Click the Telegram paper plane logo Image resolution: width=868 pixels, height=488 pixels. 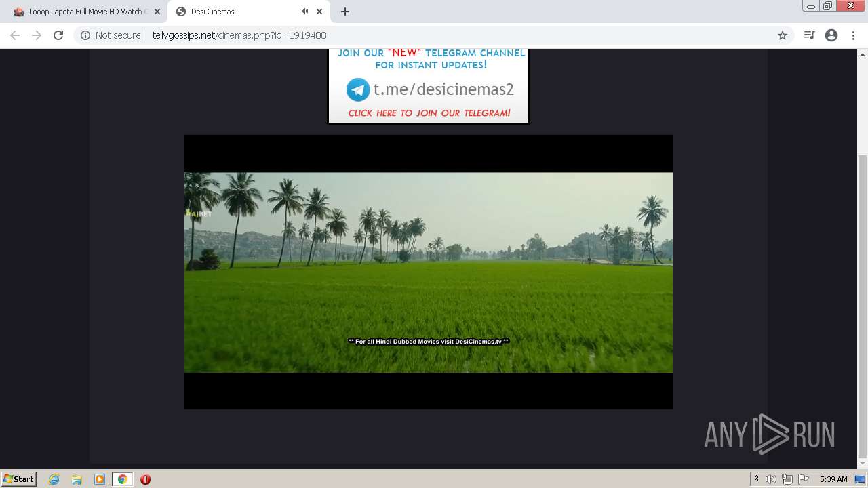tap(358, 89)
